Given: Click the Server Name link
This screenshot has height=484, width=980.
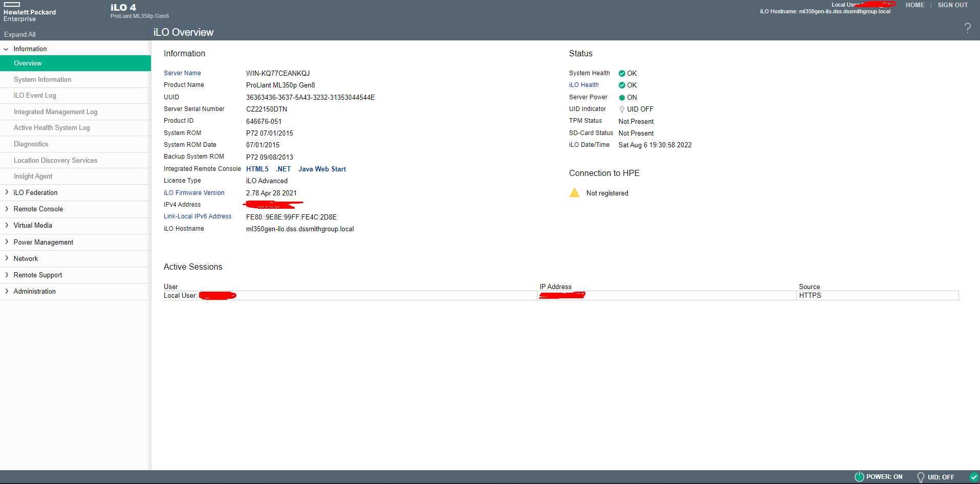Looking at the screenshot, I should click(x=182, y=73).
